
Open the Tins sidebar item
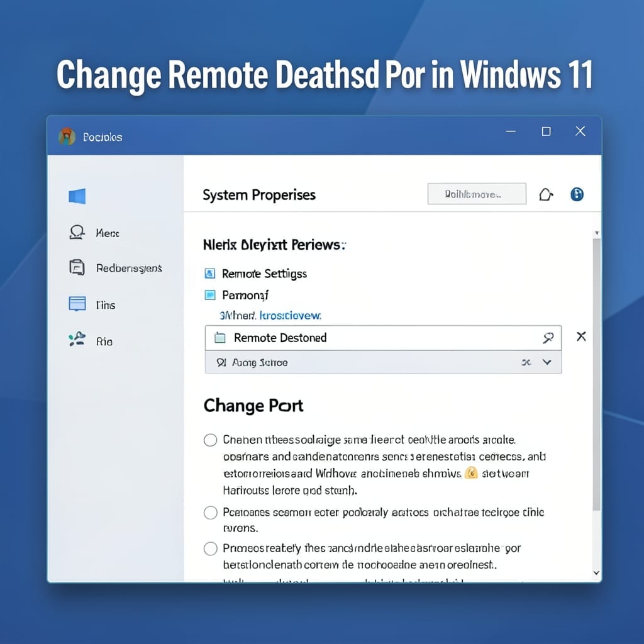(106, 305)
